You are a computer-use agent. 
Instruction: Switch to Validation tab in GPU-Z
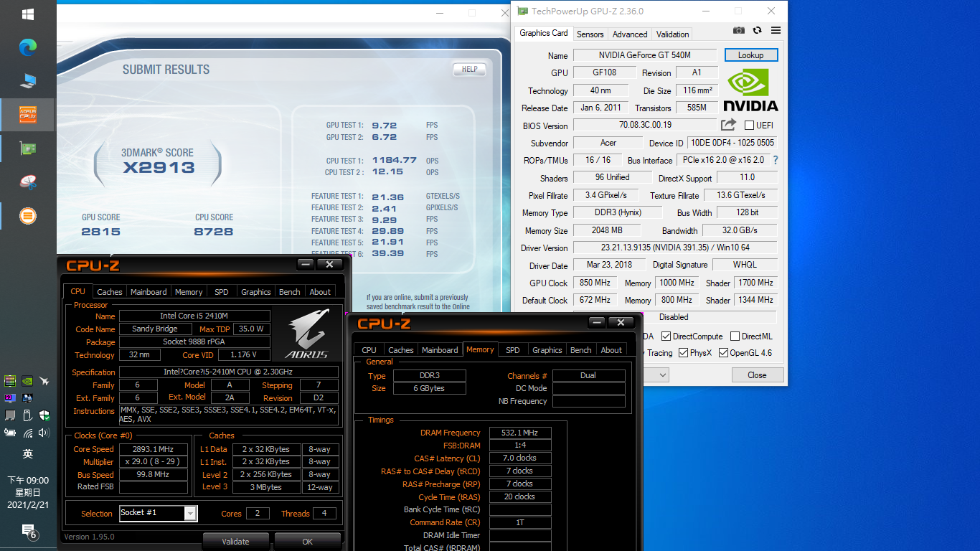(x=672, y=34)
